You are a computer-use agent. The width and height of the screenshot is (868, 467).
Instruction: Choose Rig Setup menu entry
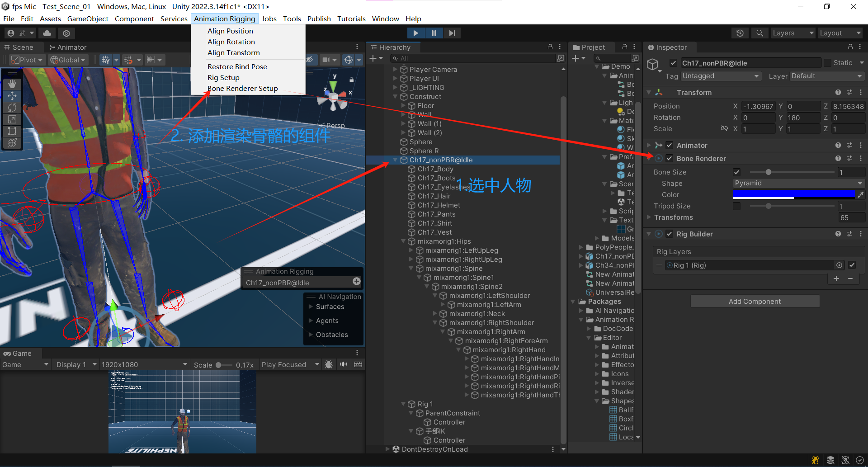pos(223,78)
